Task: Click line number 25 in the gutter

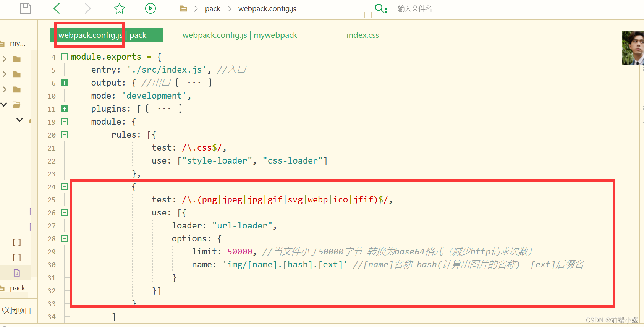Action: point(52,200)
